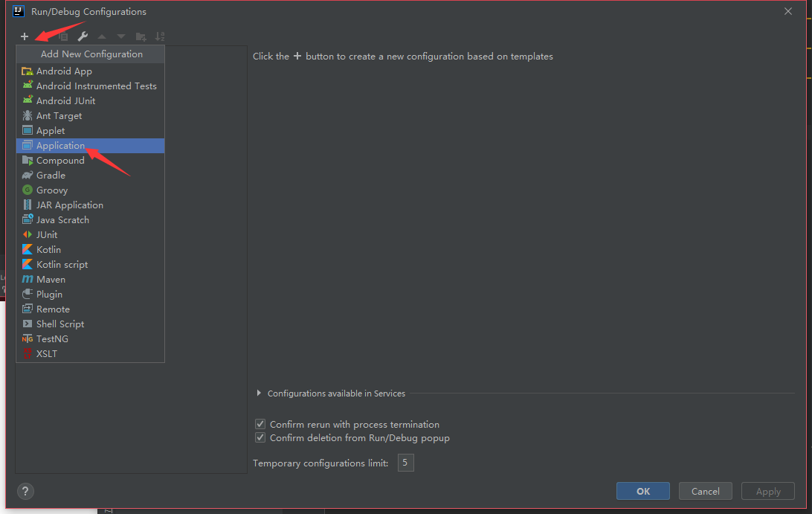Click the Add New Configuration header
This screenshot has width=812, height=514.
[x=91, y=54]
